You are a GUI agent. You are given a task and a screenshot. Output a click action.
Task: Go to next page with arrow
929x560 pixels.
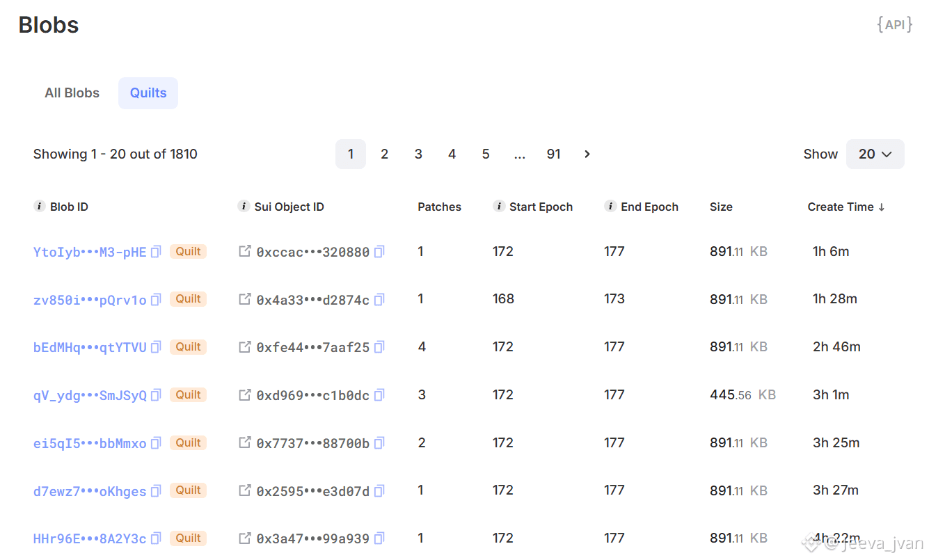(x=587, y=154)
